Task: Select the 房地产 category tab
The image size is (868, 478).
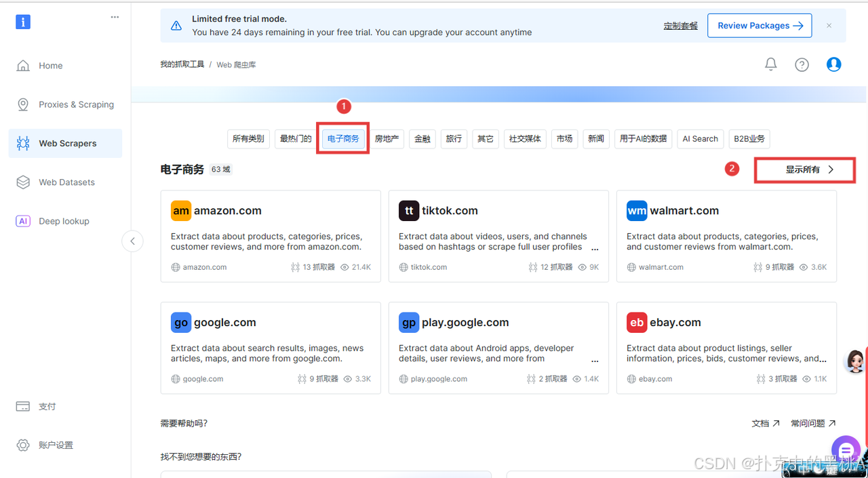Action: click(387, 139)
